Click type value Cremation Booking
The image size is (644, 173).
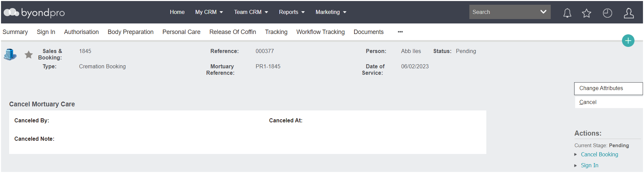click(102, 67)
